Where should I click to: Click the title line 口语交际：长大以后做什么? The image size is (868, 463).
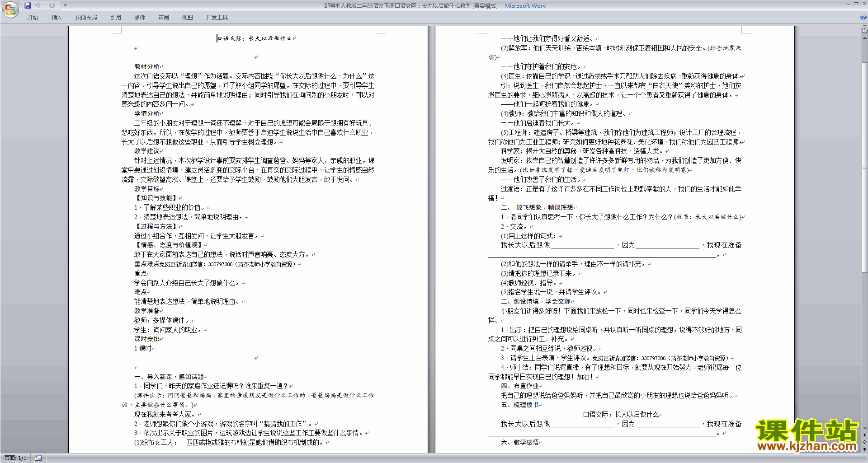coord(255,38)
